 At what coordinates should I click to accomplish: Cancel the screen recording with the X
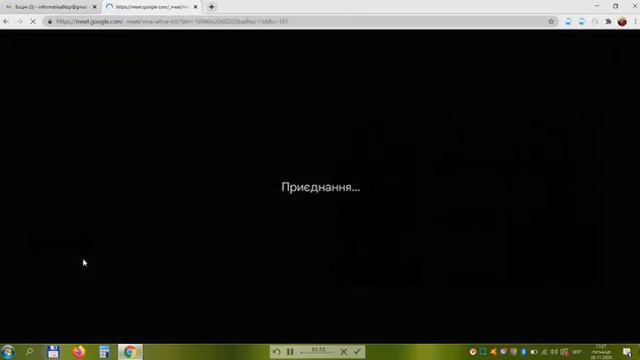[x=344, y=351]
